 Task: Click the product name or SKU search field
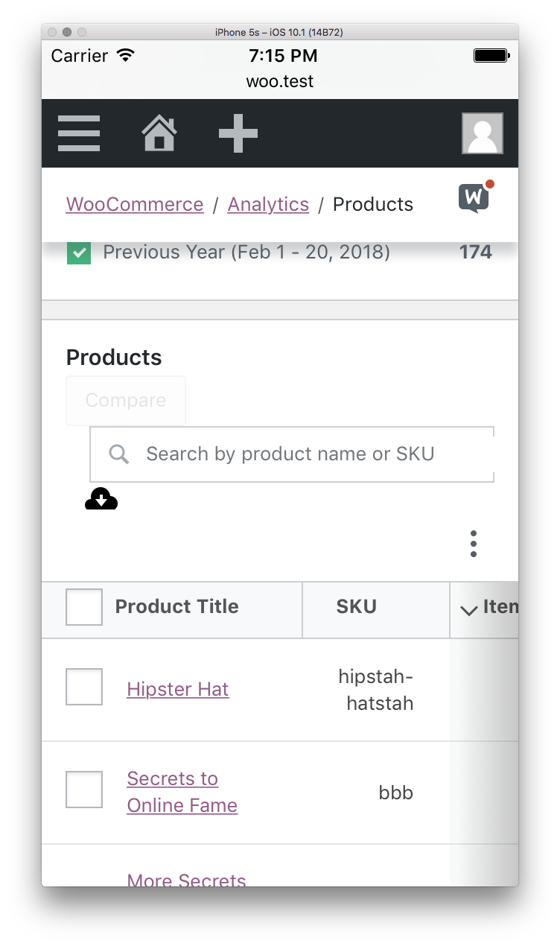(x=298, y=454)
